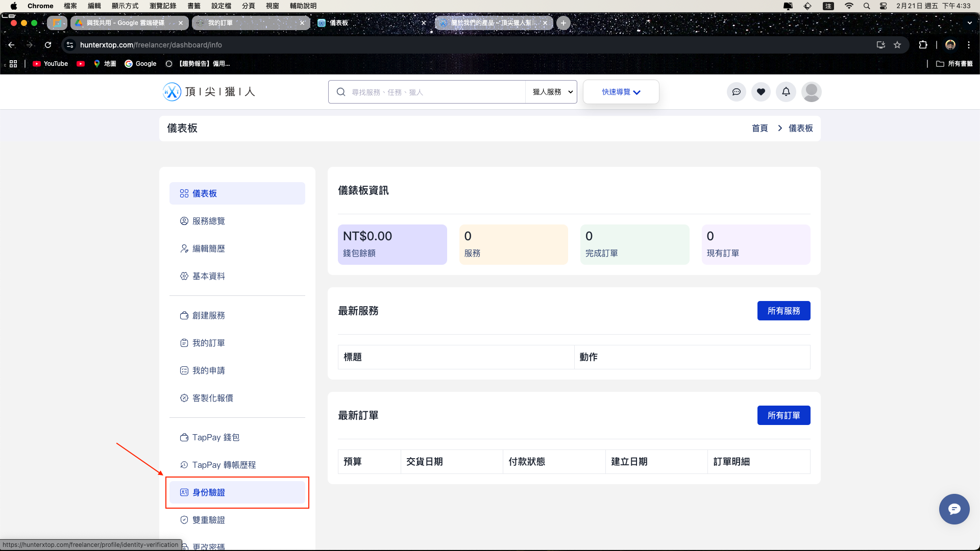This screenshot has width=980, height=551.
Task: Click the 頂尖獵人 site logo
Action: [208, 92]
